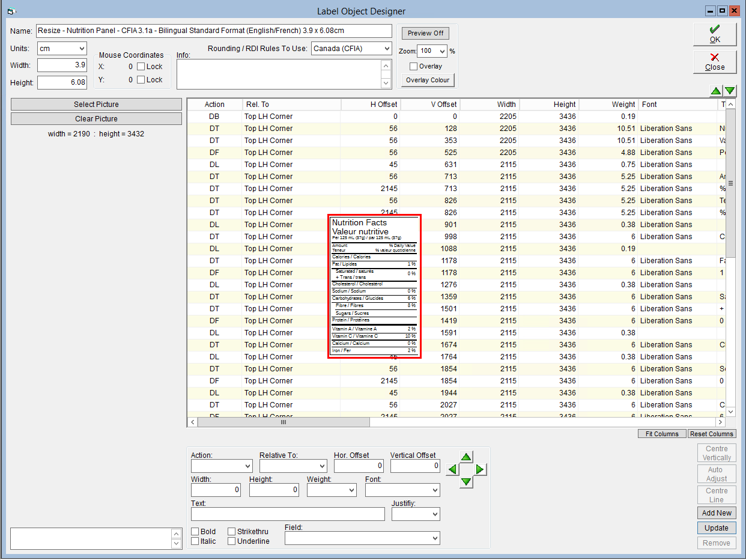
Task: Click the weight cell showing 0.75
Action: tap(608, 165)
